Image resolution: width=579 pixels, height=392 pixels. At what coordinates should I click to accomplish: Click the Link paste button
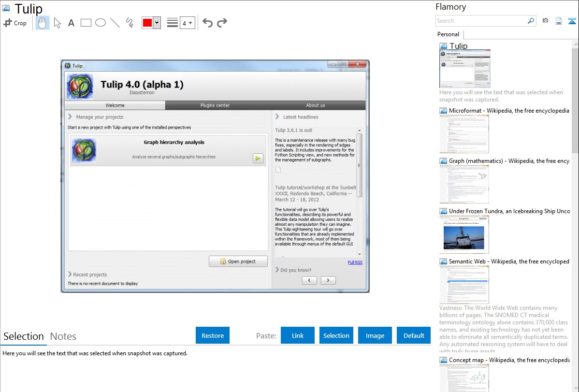pos(298,335)
